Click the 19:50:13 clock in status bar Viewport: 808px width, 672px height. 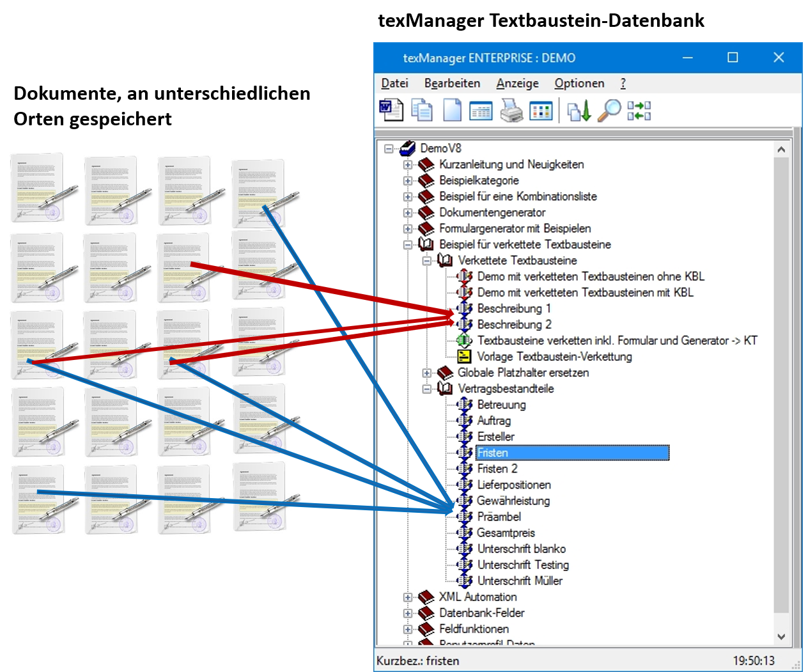(754, 660)
